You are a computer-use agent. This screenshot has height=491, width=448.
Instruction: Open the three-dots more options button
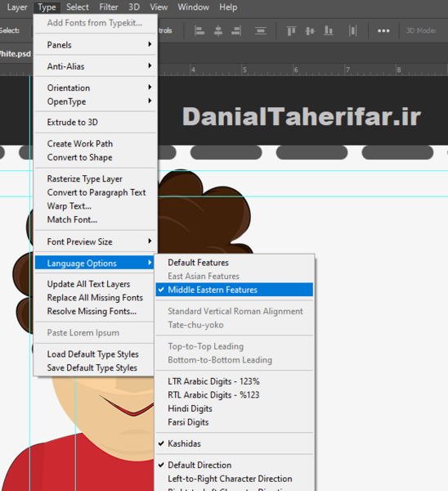pyautogui.click(x=383, y=31)
